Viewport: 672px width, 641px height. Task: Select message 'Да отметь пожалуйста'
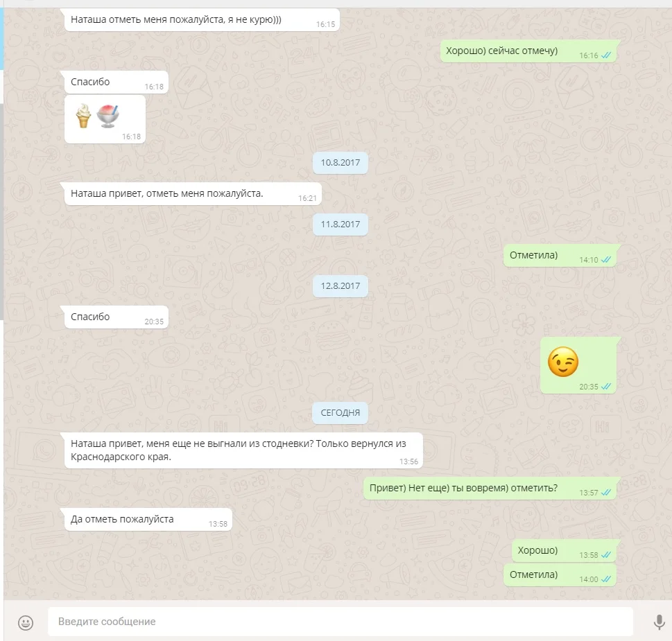tap(148, 520)
